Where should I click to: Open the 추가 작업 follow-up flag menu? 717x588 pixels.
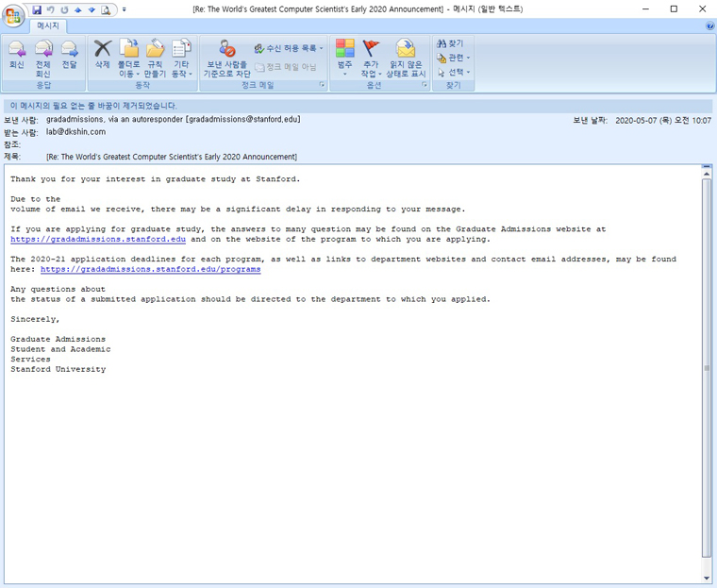click(x=372, y=59)
